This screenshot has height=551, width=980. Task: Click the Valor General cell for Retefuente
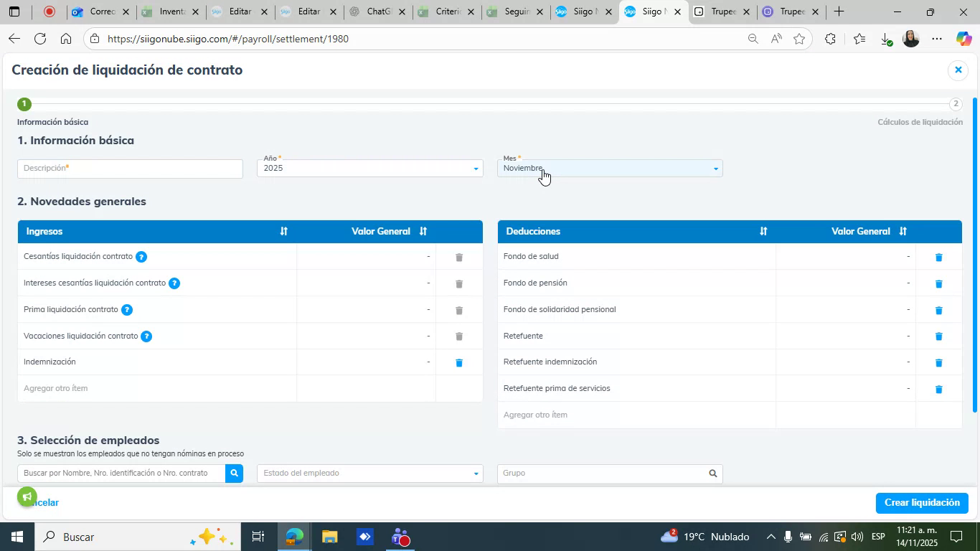845,336
